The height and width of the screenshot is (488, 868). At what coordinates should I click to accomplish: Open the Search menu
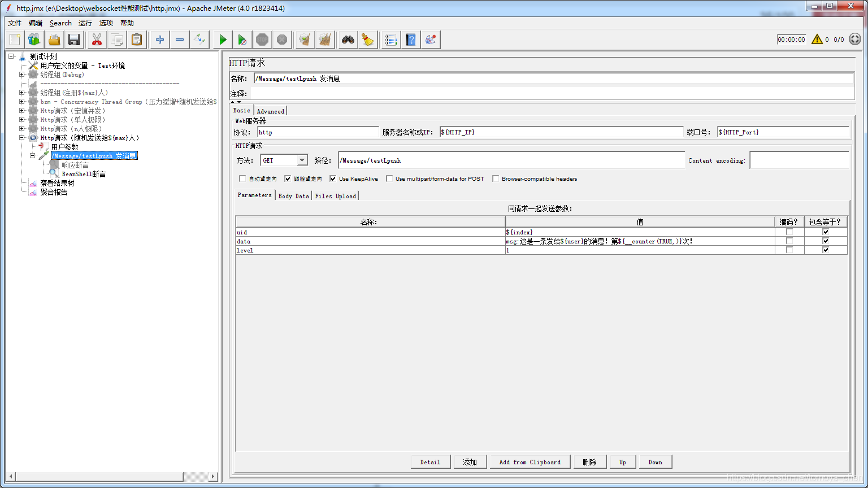60,23
